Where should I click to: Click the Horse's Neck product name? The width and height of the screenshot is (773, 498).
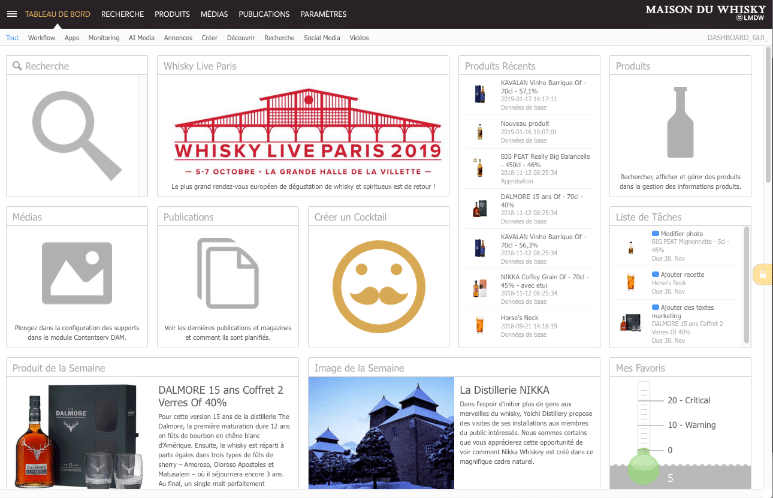click(520, 318)
